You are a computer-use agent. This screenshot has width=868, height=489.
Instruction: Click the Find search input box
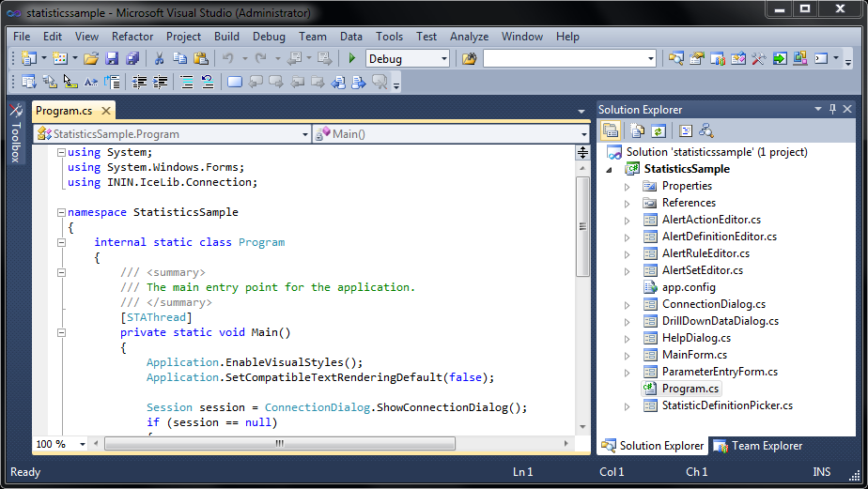click(x=564, y=58)
